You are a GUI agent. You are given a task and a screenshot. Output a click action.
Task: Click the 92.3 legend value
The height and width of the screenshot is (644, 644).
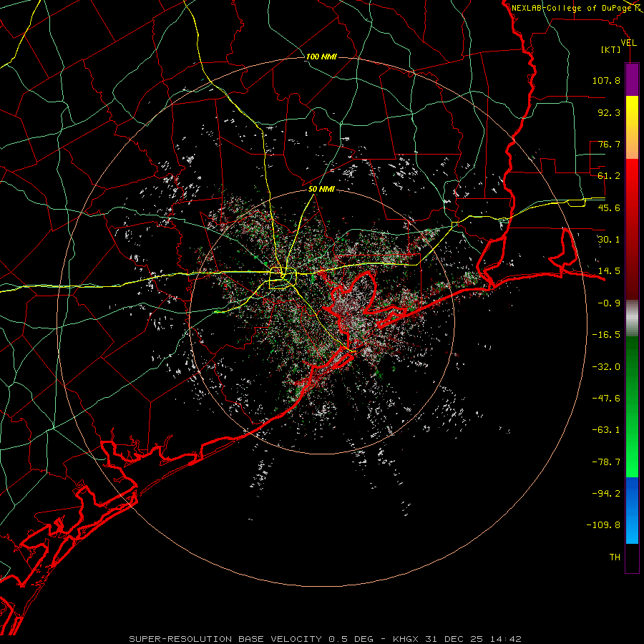[x=609, y=112]
